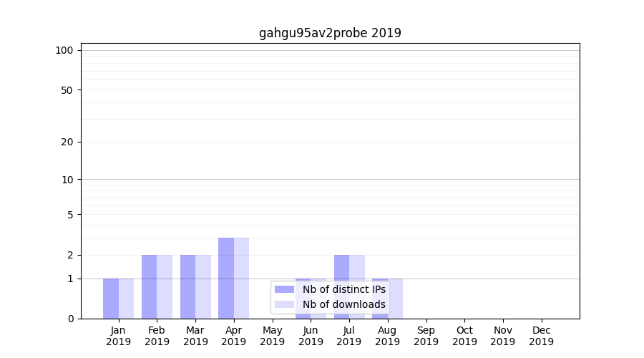
Task: Select the 20 tick on the y-axis
Action: coord(67,142)
